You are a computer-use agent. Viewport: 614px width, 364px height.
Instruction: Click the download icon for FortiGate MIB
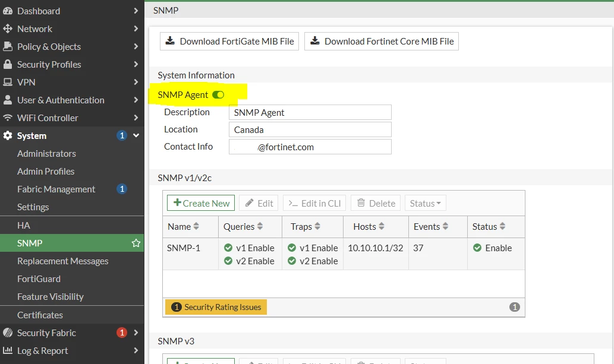(170, 41)
